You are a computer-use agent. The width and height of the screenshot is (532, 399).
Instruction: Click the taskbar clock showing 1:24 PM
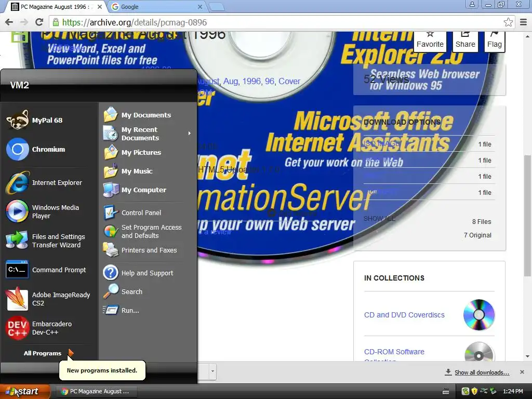(x=513, y=391)
